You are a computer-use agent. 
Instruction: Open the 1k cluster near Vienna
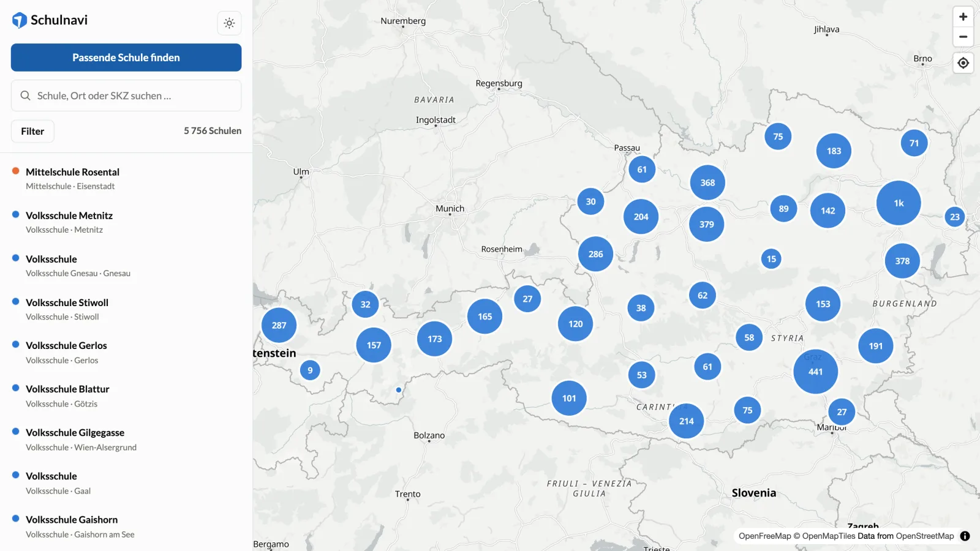[x=899, y=203]
